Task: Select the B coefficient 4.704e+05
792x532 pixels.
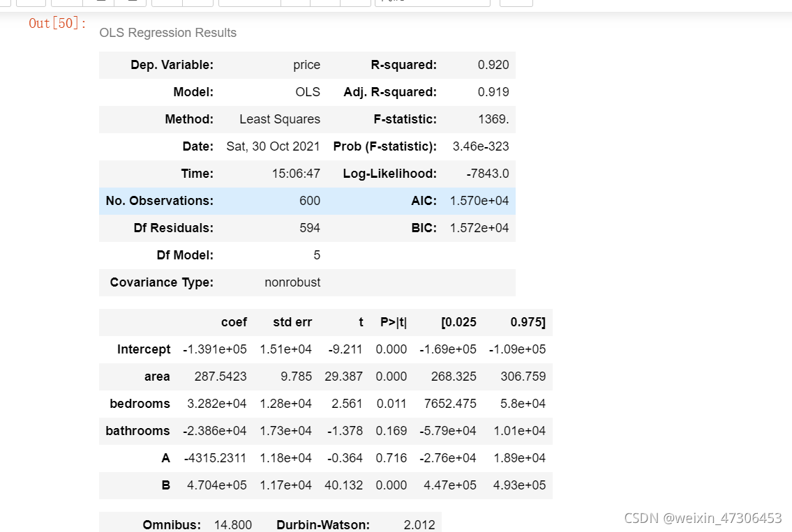Action: 217,486
